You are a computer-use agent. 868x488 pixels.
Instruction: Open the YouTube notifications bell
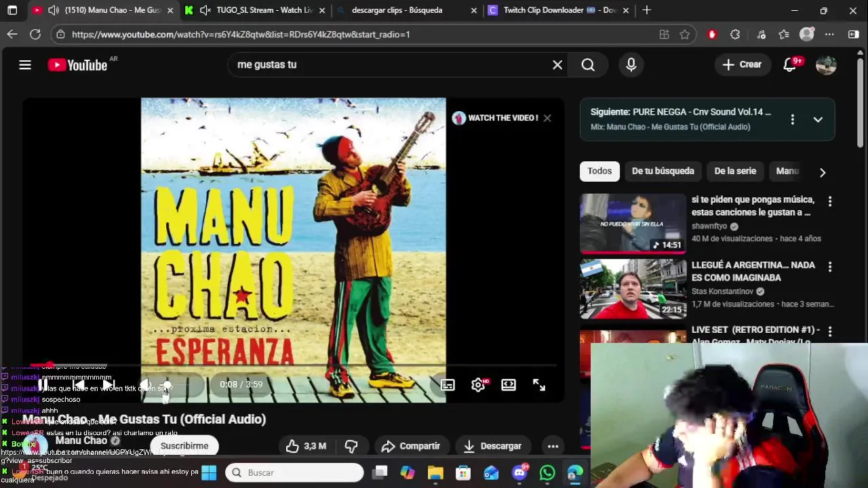tap(790, 65)
